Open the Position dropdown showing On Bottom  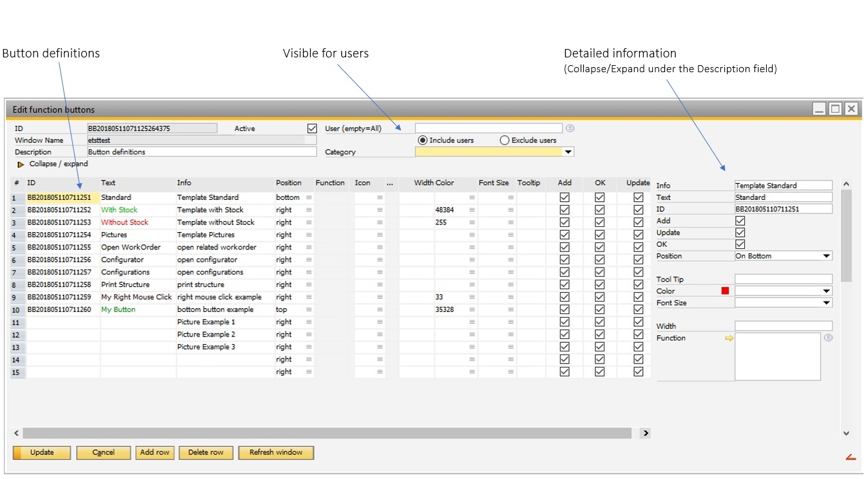827,256
